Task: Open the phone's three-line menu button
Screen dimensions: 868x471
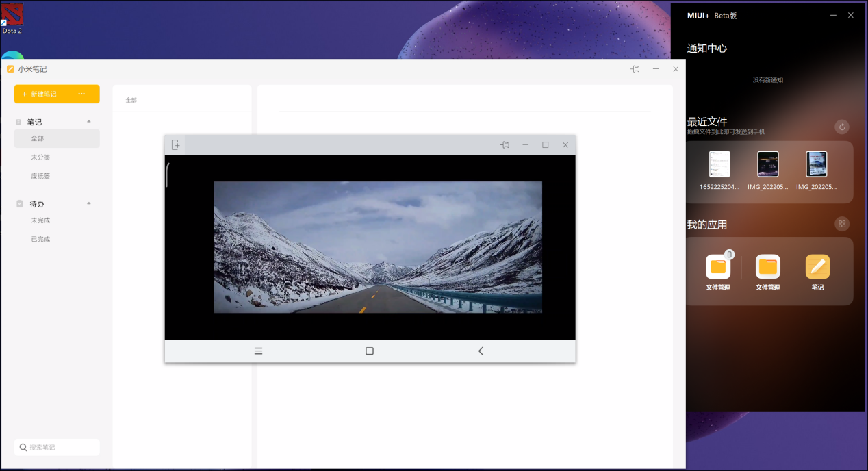Action: tap(258, 351)
